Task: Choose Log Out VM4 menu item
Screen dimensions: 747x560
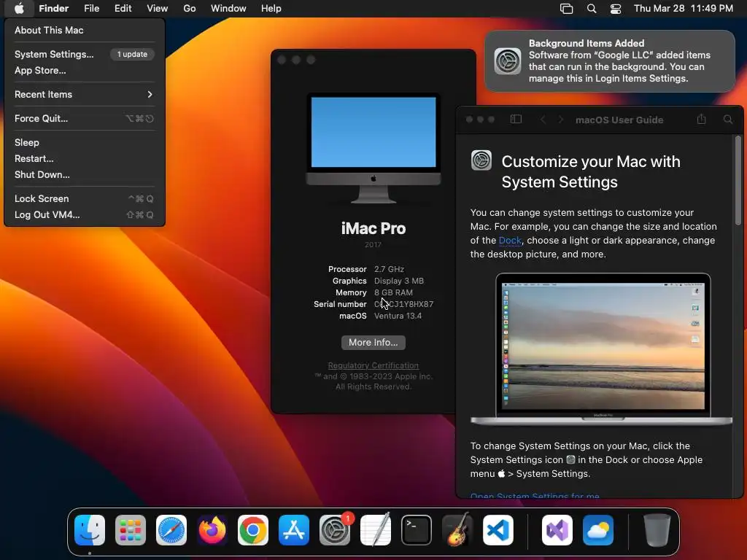Action: coord(85,215)
